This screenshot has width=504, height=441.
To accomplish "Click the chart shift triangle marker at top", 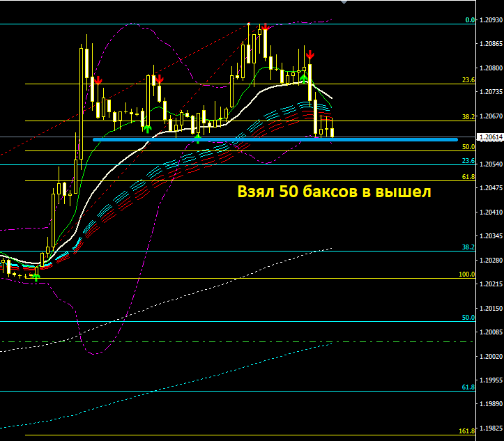I will coord(344,2).
